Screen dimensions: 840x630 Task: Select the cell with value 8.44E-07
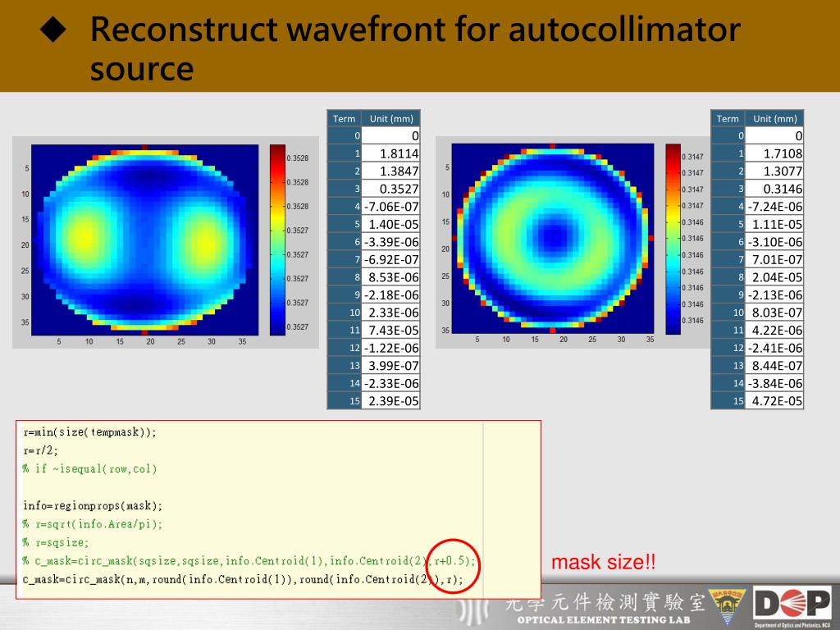tap(774, 365)
